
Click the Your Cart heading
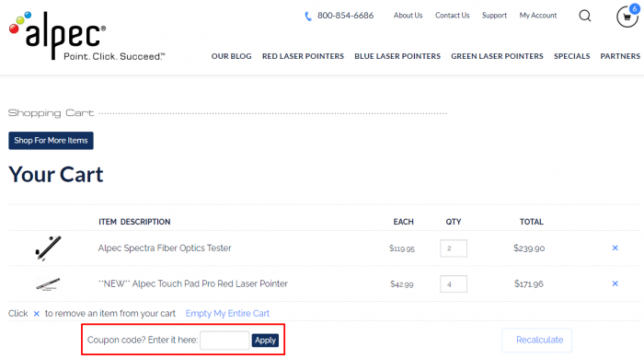pyautogui.click(x=56, y=175)
